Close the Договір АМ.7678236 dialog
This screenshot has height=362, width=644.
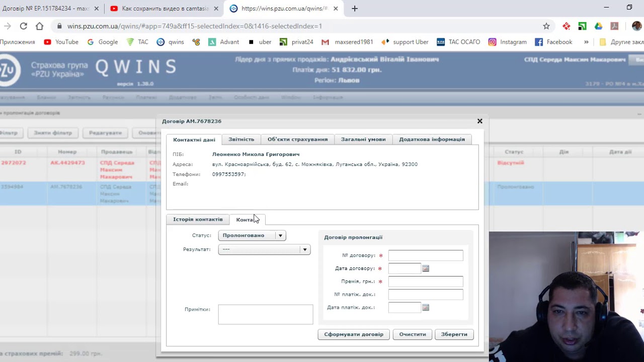point(479,121)
